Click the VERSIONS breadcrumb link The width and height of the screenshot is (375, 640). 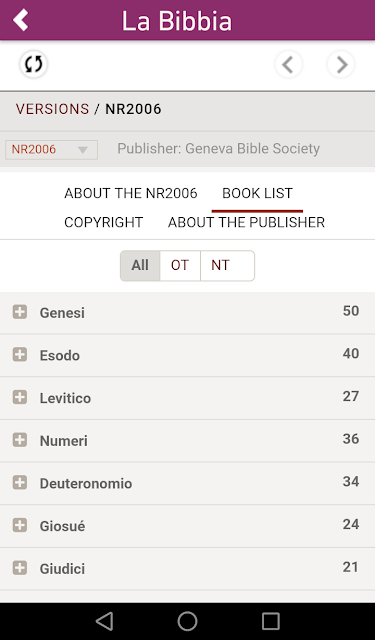coord(52,109)
